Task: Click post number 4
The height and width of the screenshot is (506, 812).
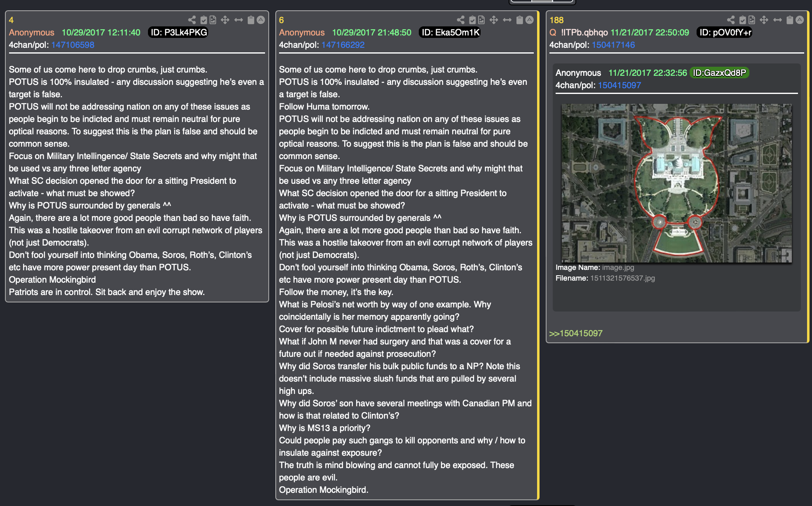Action: (12, 20)
